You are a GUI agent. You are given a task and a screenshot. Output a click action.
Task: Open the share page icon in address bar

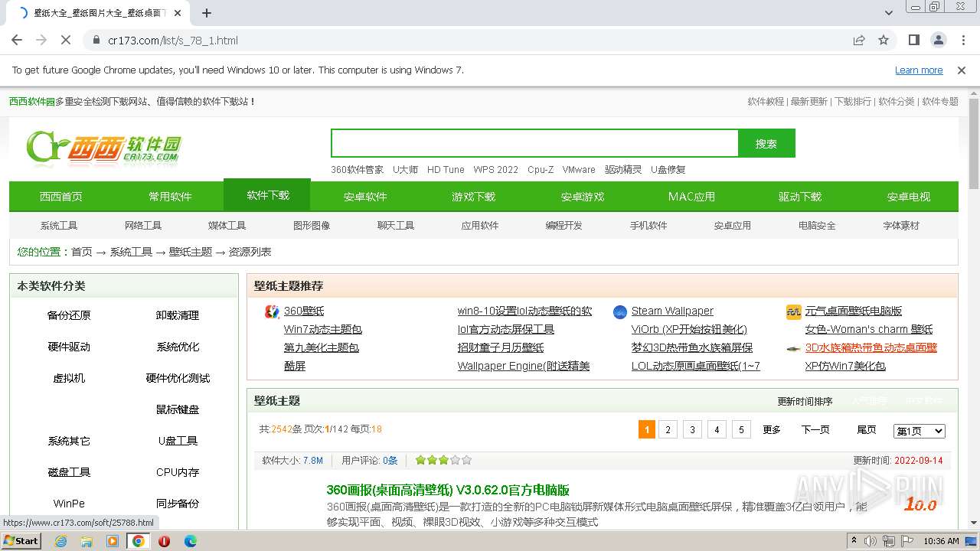[x=859, y=40]
